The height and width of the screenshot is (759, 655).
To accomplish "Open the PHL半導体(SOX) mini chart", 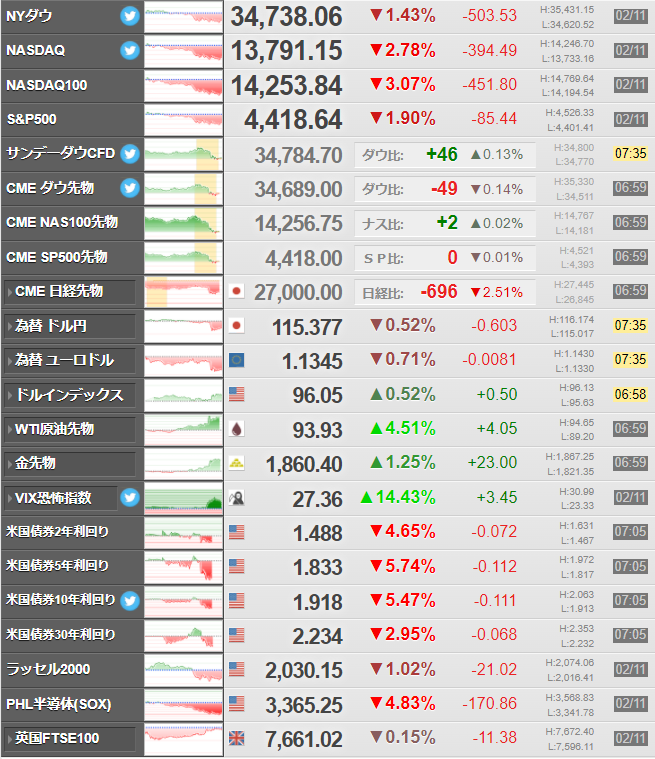I will click(x=183, y=704).
